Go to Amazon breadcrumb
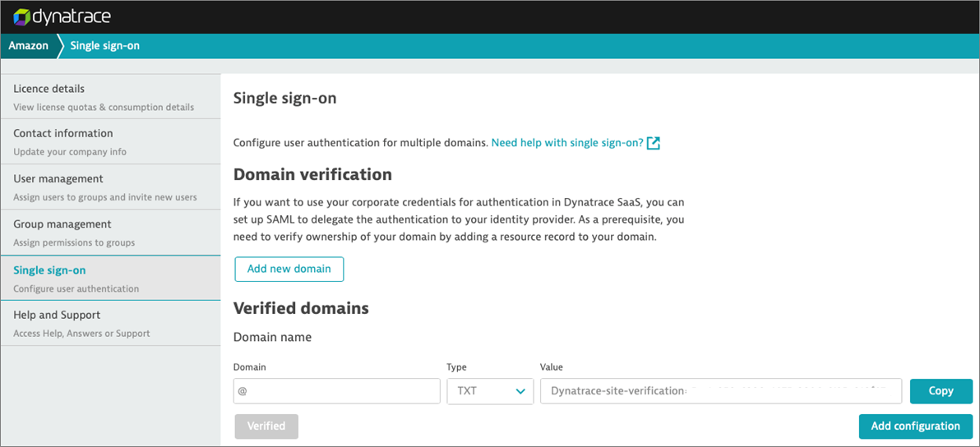The height and width of the screenshot is (447, 980). 28,46
